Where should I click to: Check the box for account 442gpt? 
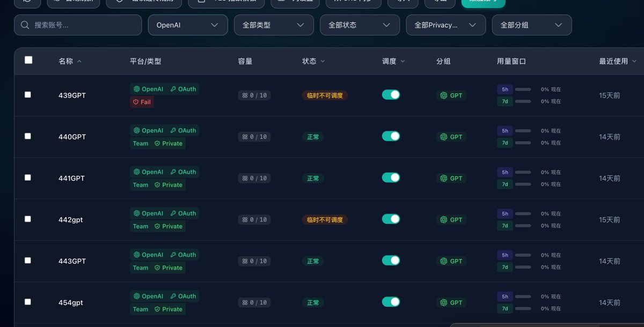[28, 219]
